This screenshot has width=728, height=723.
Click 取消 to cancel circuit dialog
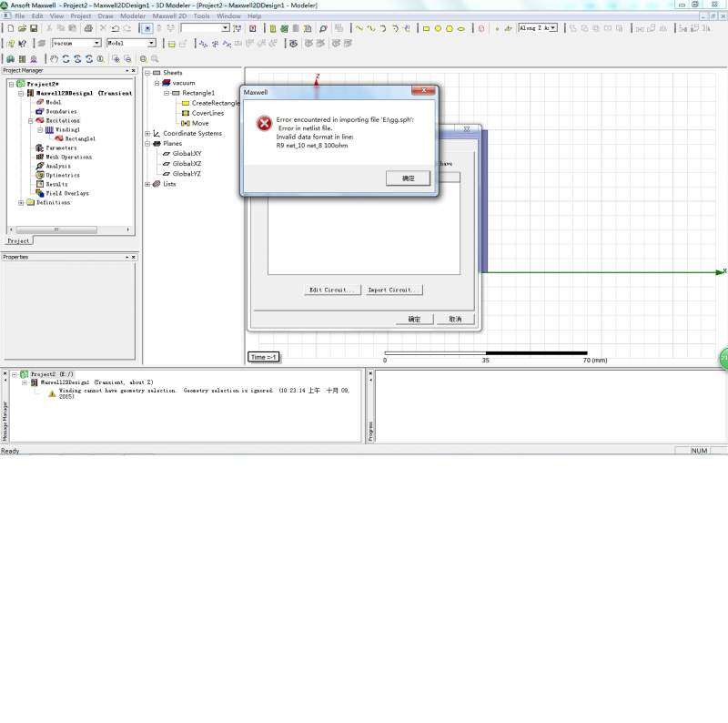tap(455, 320)
